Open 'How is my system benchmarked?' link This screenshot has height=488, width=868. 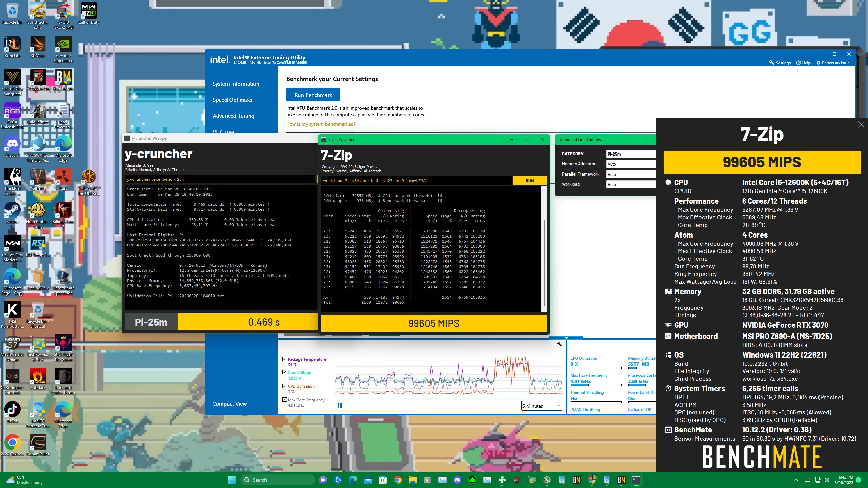321,124
